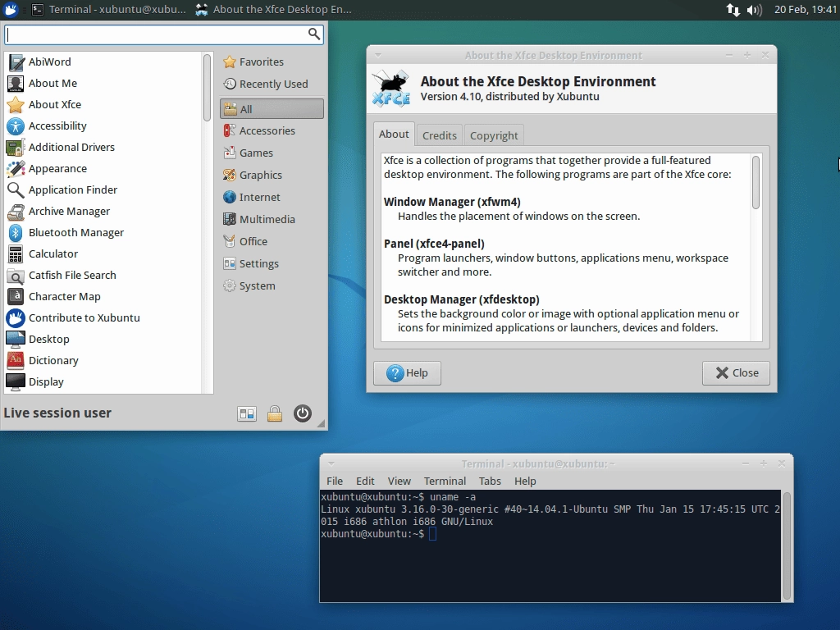
Task: Click the clock showing 20 Feb, 19:41
Action: tap(806, 10)
